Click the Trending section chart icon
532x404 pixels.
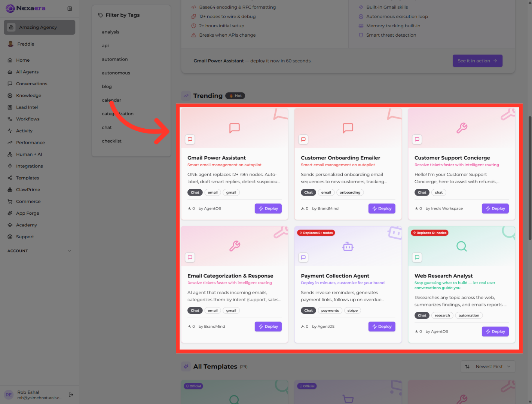coord(186,96)
